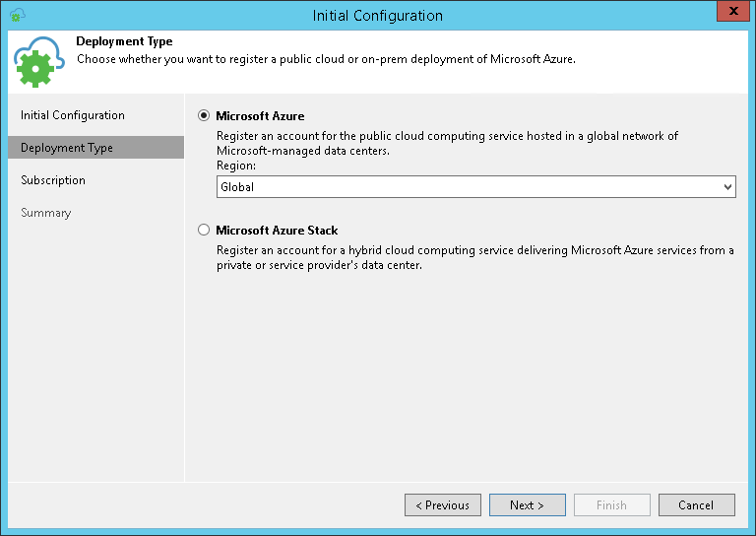Select the Microsoft Azure radio button

[204, 115]
